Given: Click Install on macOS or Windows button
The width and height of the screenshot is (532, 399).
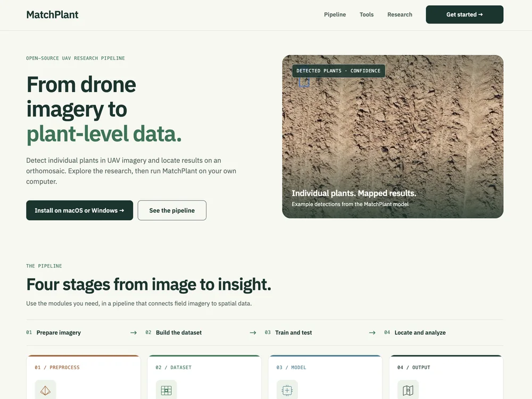Looking at the screenshot, I should click(79, 210).
